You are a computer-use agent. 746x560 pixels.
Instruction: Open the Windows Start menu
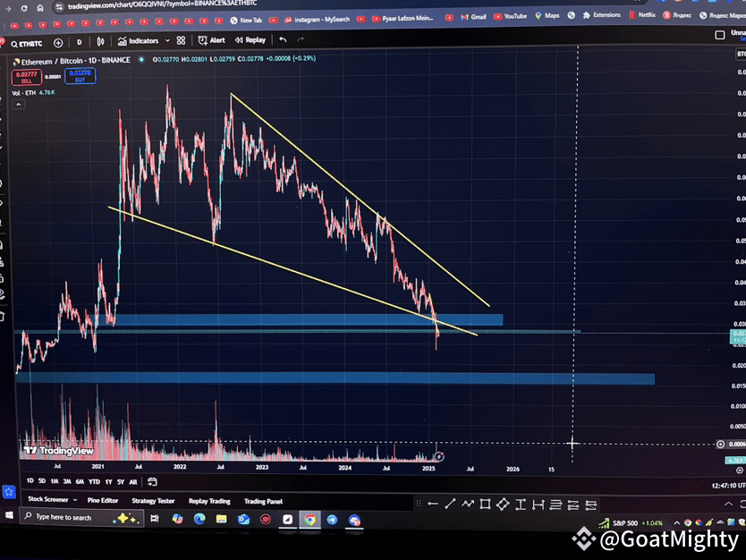point(9,515)
